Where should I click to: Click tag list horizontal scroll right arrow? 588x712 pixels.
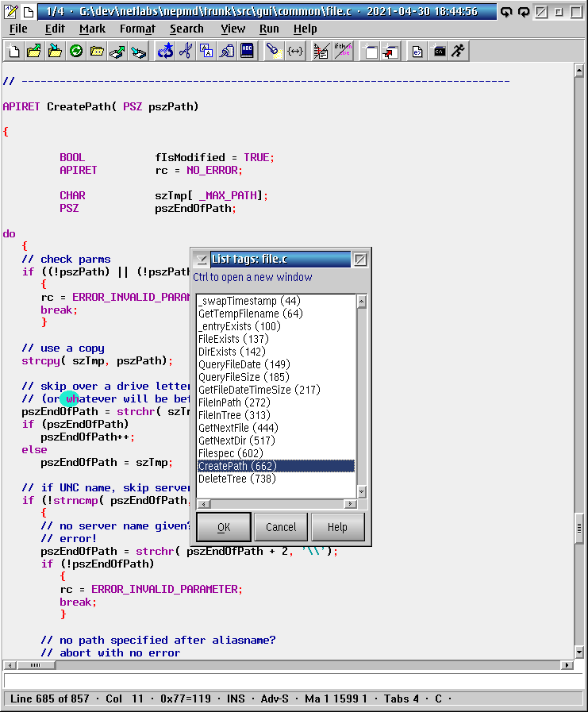[350, 504]
